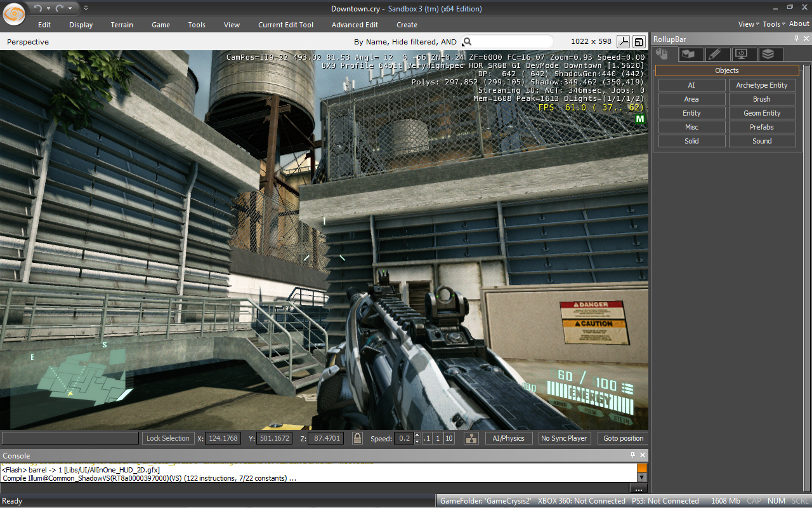812x508 pixels.
Task: Click the Undo arrow in title bar
Action: coord(38,8)
